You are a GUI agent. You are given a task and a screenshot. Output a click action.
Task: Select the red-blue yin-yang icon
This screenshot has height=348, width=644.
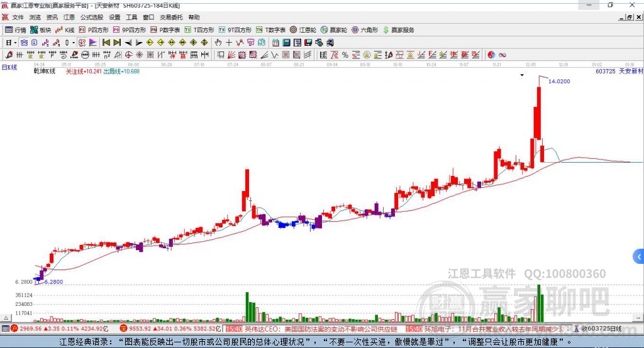pos(491,55)
